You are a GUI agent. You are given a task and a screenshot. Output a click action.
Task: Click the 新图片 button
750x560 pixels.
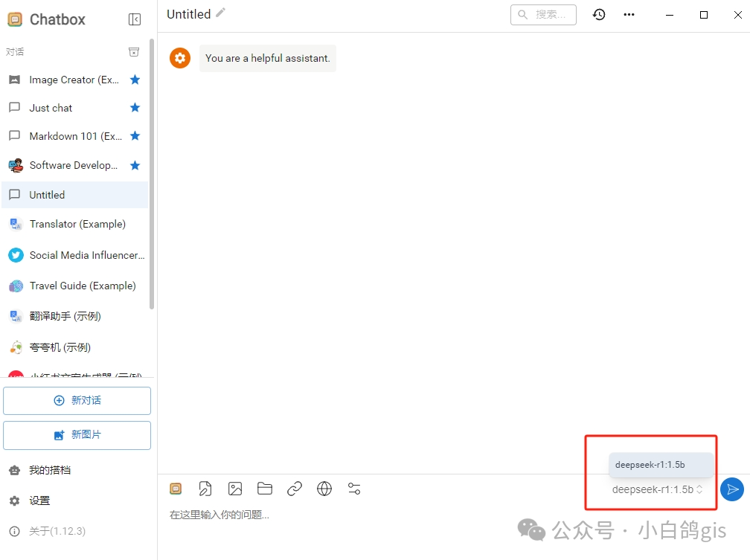click(77, 435)
